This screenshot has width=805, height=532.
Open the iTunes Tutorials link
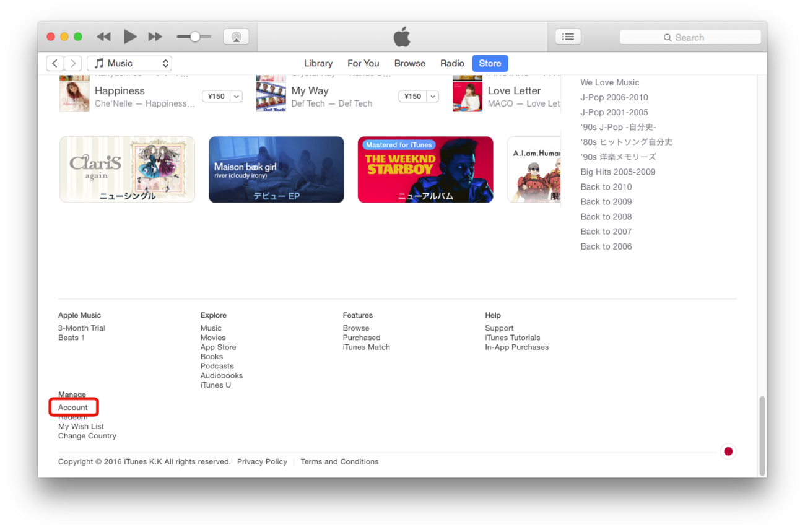pos(513,338)
